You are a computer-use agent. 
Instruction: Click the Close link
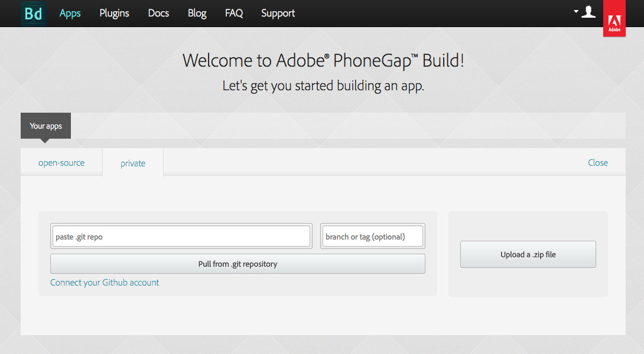[x=597, y=162]
